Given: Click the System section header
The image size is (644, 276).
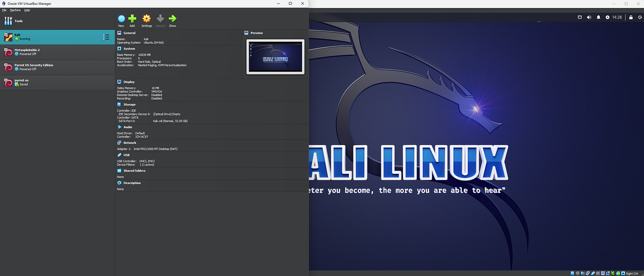Looking at the screenshot, I should (x=130, y=49).
